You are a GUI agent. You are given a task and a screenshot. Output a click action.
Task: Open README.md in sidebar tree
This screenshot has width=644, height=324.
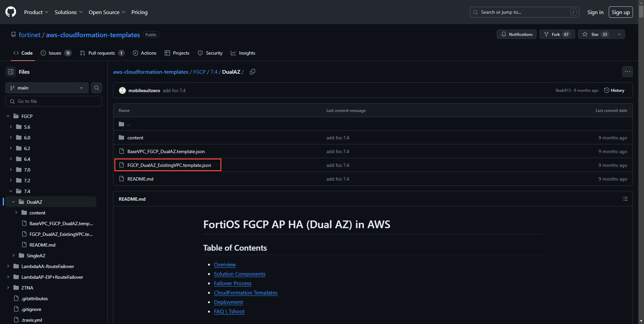click(x=42, y=245)
